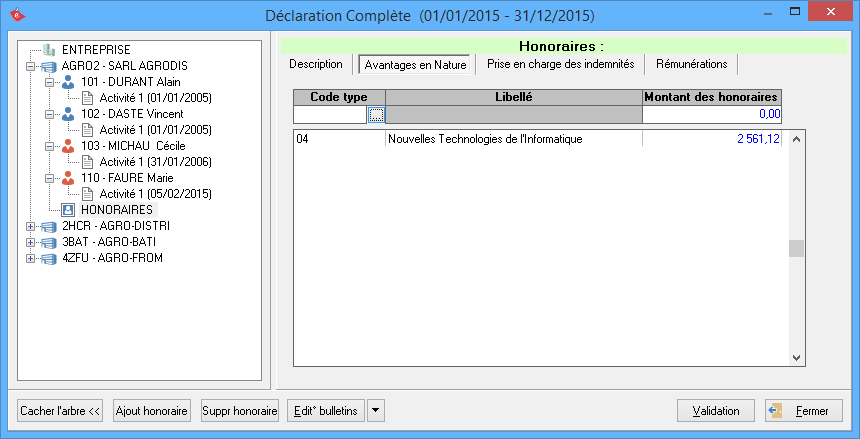The height and width of the screenshot is (439, 860).
Task: Click document icon of Activité 1 (05/02/2015)
Action: click(87, 194)
